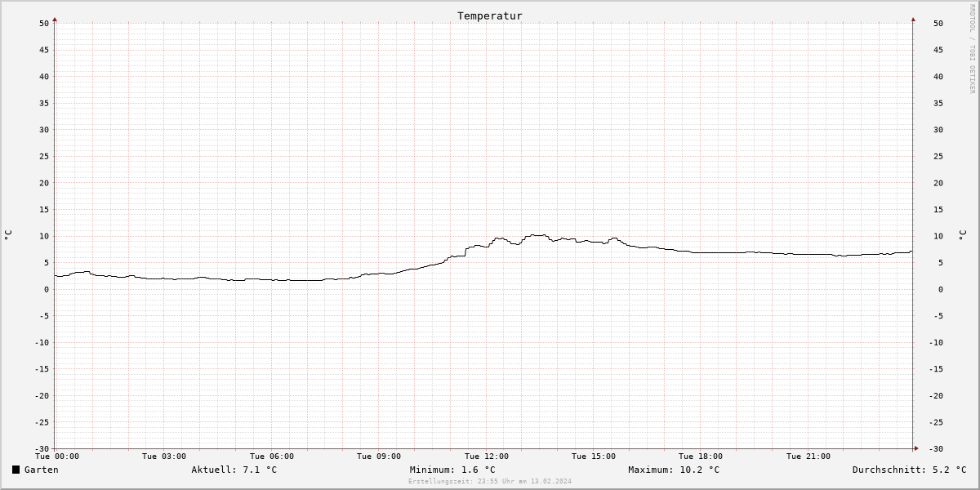Click the right vertical '°C' unit label
980x490 pixels.
[x=962, y=235]
